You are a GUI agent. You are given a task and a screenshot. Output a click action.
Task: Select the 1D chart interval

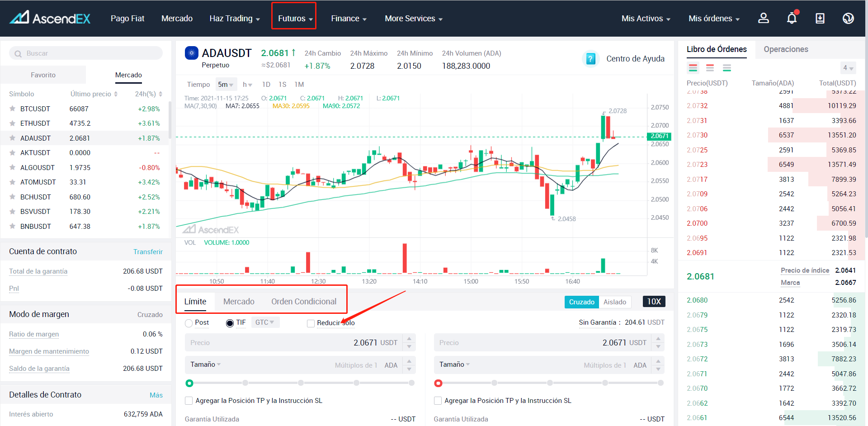[x=266, y=85]
